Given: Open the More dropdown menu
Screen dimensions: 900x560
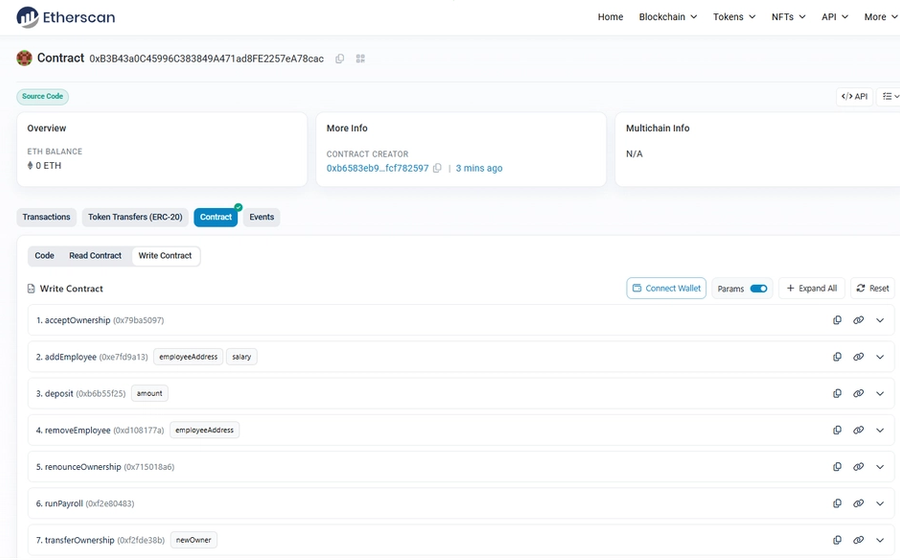Looking at the screenshot, I should pyautogui.click(x=880, y=17).
